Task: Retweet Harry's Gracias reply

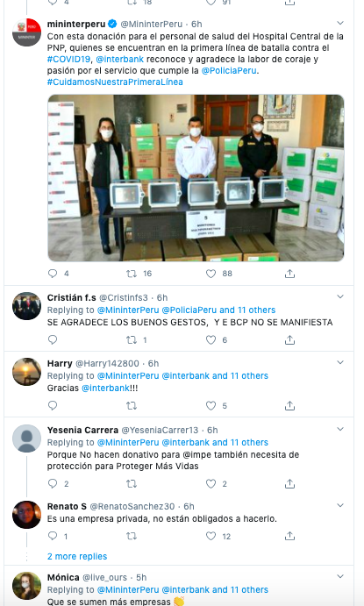Action: coord(132,406)
